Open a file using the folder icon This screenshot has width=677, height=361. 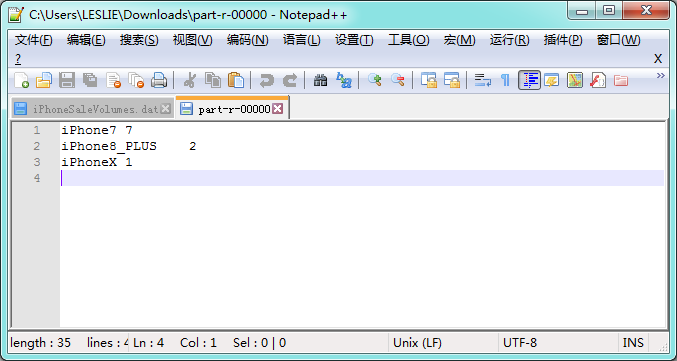click(44, 81)
